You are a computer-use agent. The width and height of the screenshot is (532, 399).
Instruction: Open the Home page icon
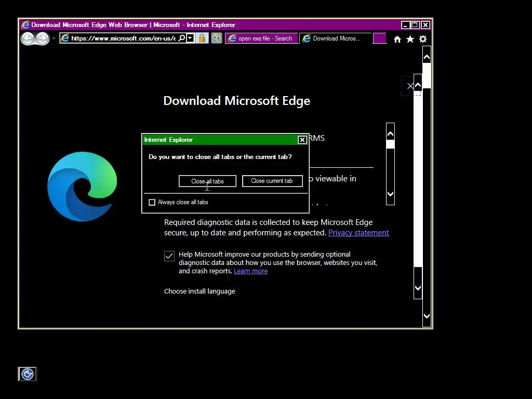click(397, 39)
